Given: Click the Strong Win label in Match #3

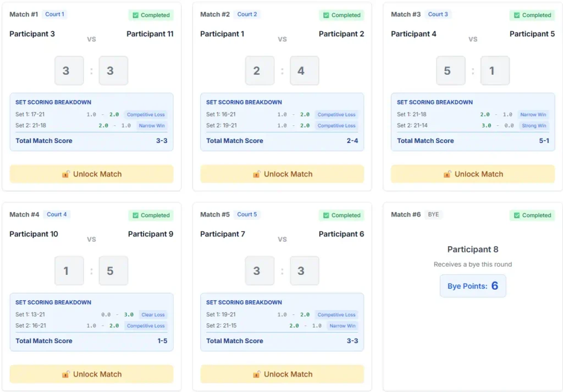Looking at the screenshot, I should [533, 126].
